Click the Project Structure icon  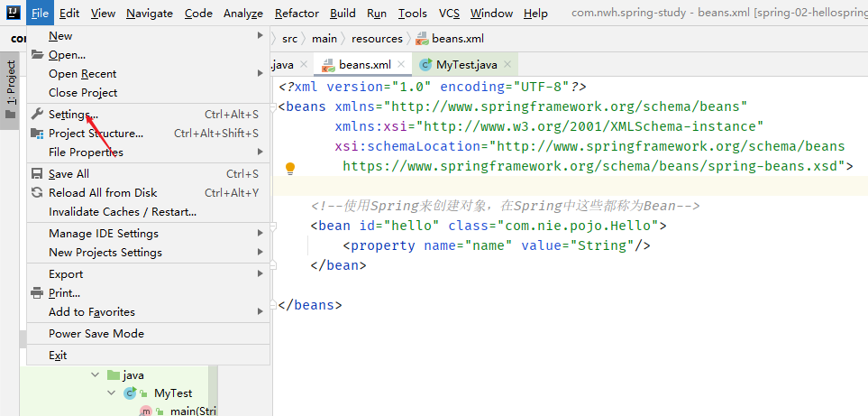click(37, 133)
